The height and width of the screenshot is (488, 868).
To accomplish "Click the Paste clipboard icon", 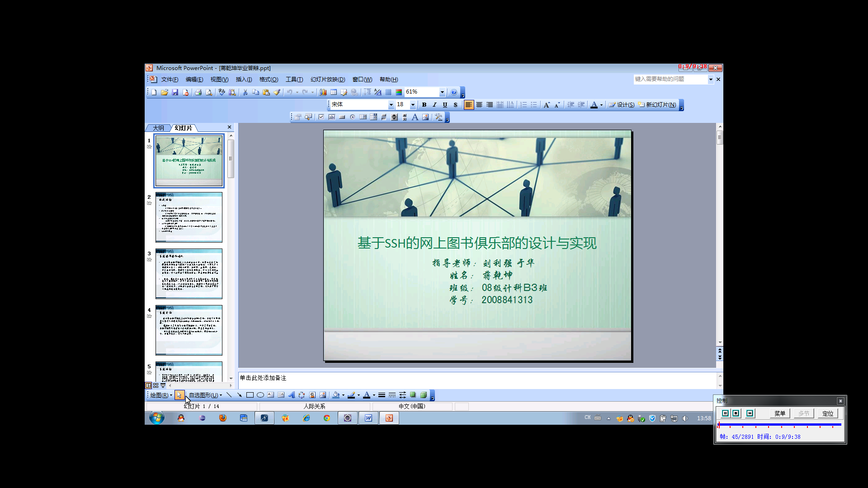I will [x=266, y=92].
